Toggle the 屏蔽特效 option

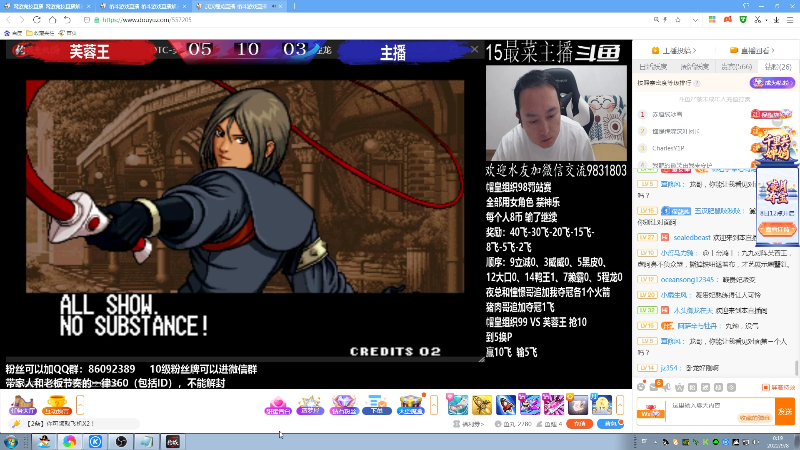coord(778,388)
